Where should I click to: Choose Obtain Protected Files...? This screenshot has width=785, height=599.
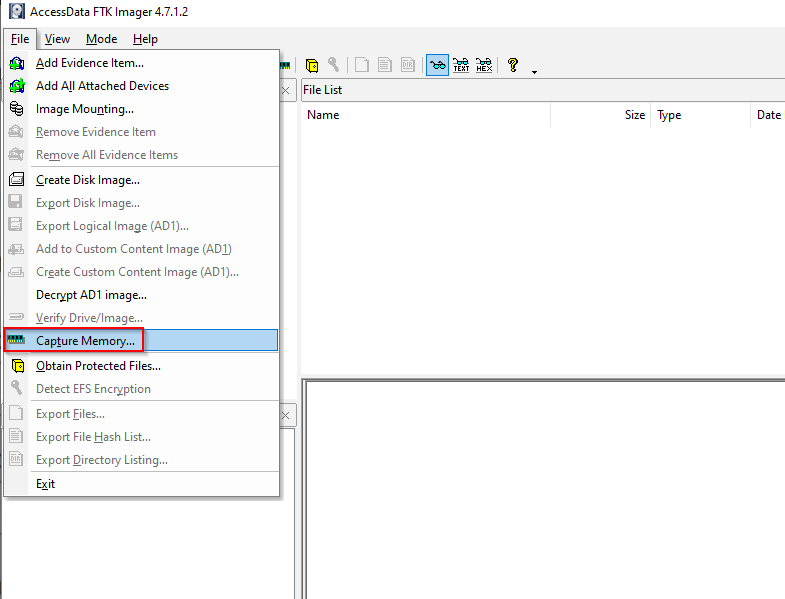click(141, 366)
